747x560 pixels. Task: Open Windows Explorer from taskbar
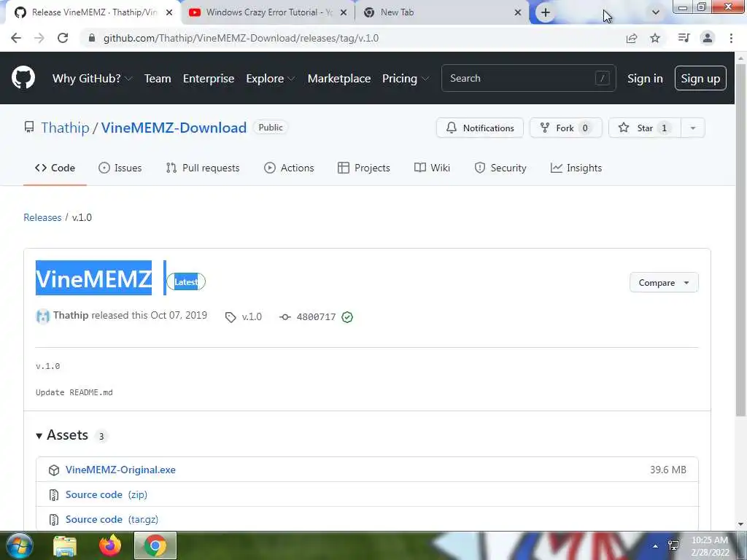tap(65, 545)
